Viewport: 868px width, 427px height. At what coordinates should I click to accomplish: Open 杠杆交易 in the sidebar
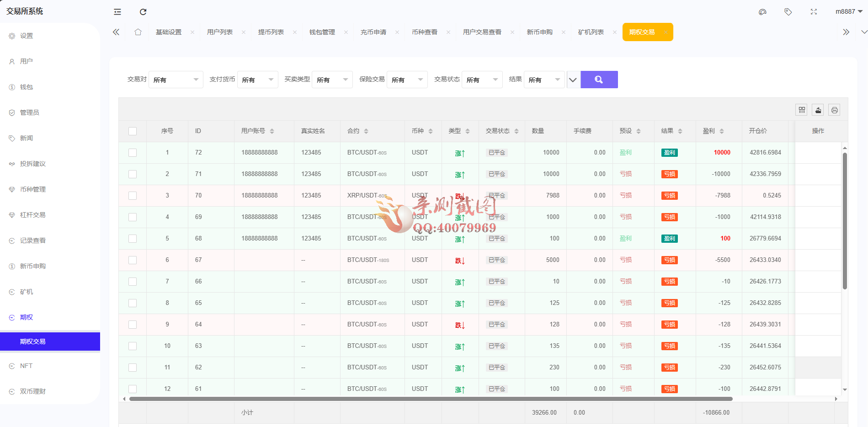point(32,215)
